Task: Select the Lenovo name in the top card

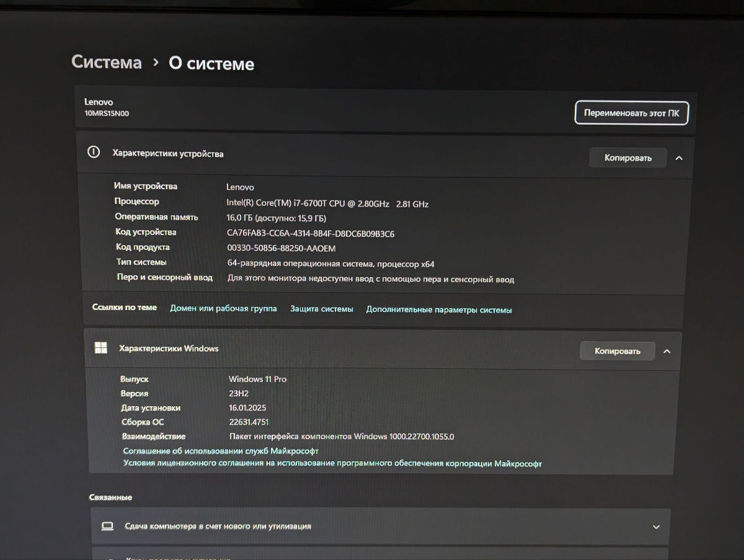Action: coord(99,102)
